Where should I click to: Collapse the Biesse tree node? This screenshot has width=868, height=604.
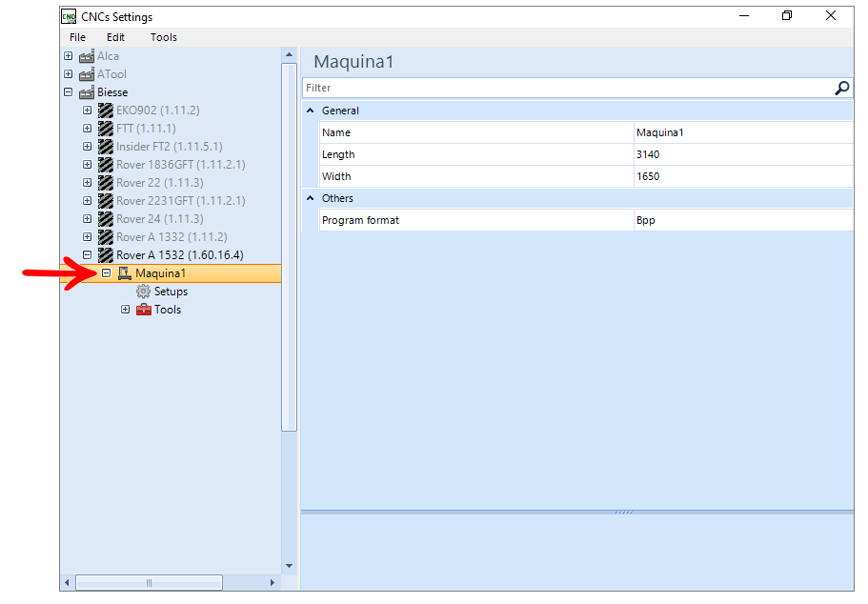coord(68,92)
